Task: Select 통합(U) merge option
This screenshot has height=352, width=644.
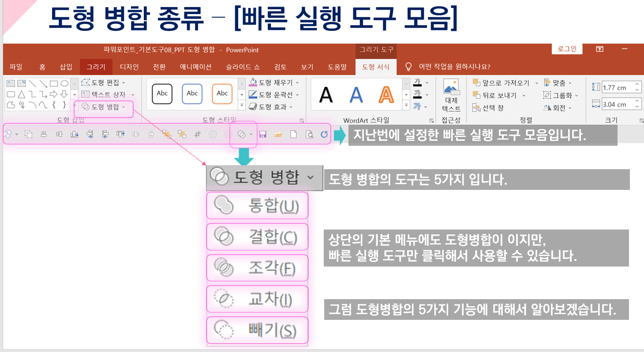Action: pos(257,205)
